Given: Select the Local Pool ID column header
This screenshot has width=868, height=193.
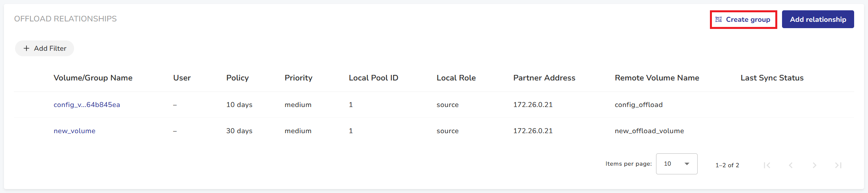Looking at the screenshot, I should click(373, 78).
